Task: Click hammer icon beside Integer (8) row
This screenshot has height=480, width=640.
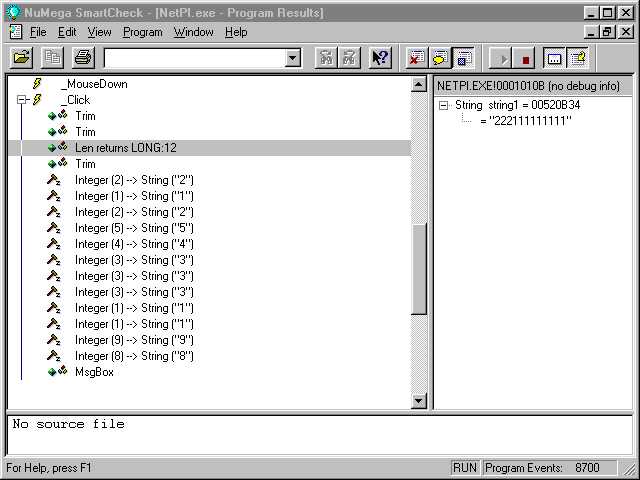Action: (54, 356)
